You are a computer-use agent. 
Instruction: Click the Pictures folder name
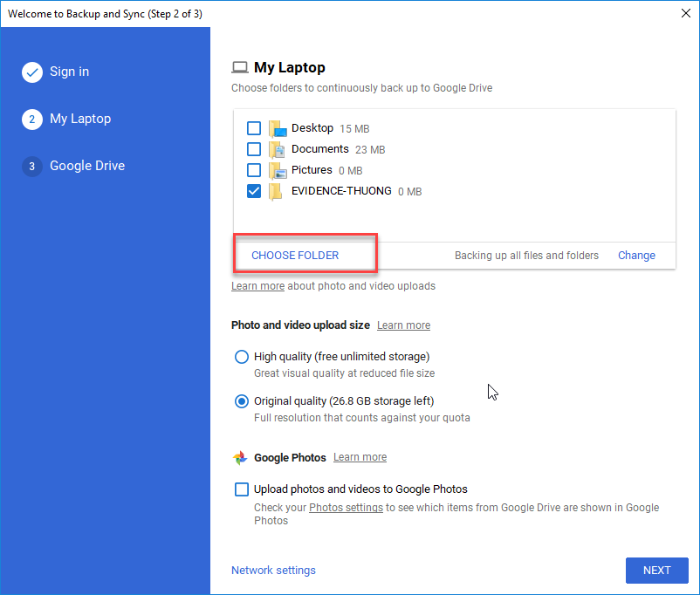click(x=312, y=170)
